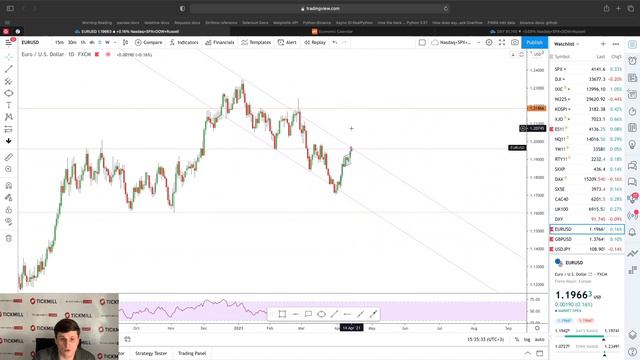Choose the crosshair cursor tool
640x360 pixels.
coord(9,57)
